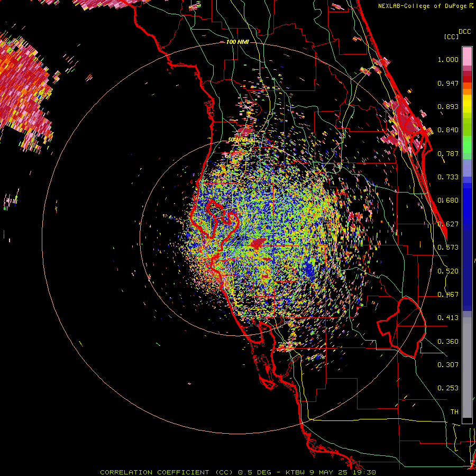Select the 0.253 legend value
The image size is (476, 476).
click(x=448, y=388)
